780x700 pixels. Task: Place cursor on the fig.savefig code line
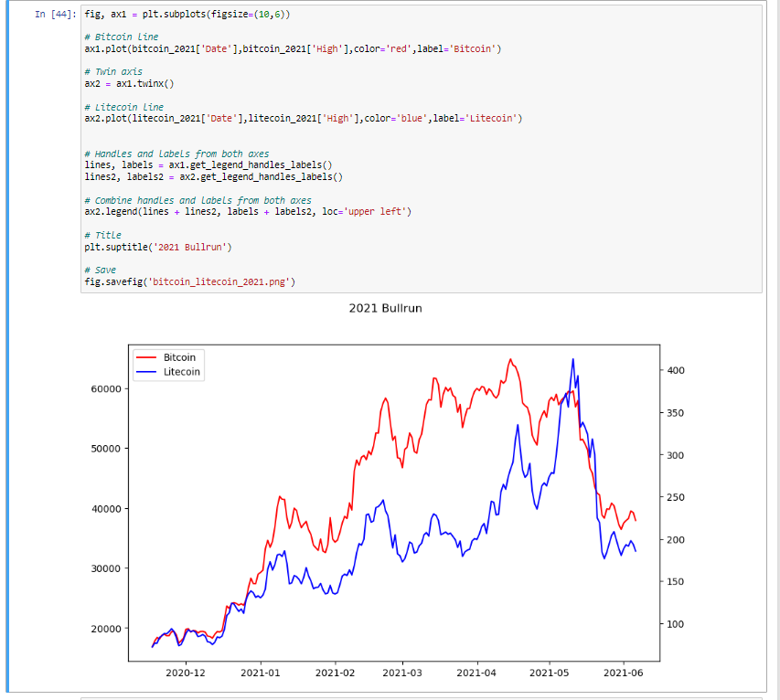[x=190, y=282]
